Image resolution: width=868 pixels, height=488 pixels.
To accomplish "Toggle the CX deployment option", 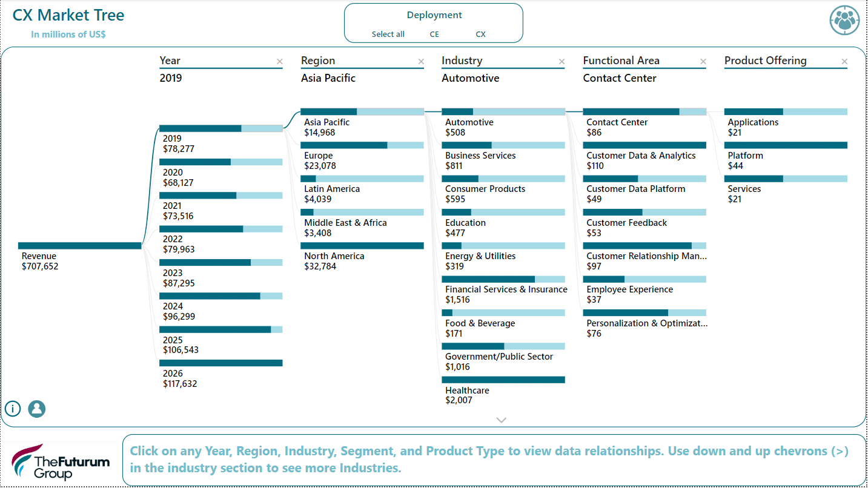I will click(x=480, y=35).
